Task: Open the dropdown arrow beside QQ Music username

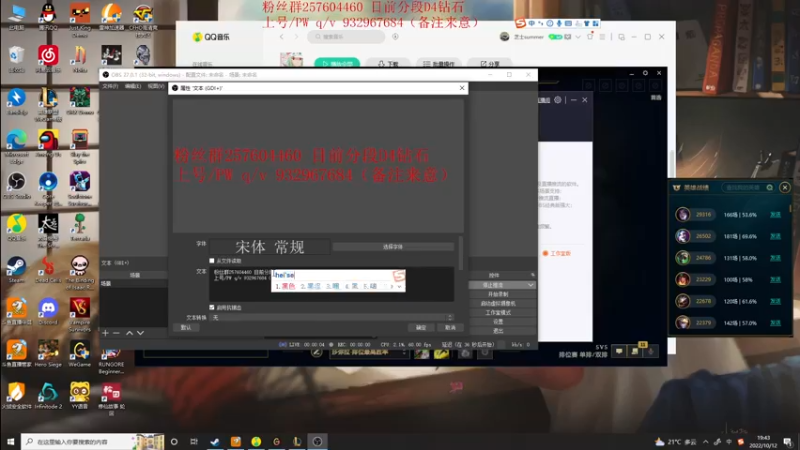Action: (578, 37)
